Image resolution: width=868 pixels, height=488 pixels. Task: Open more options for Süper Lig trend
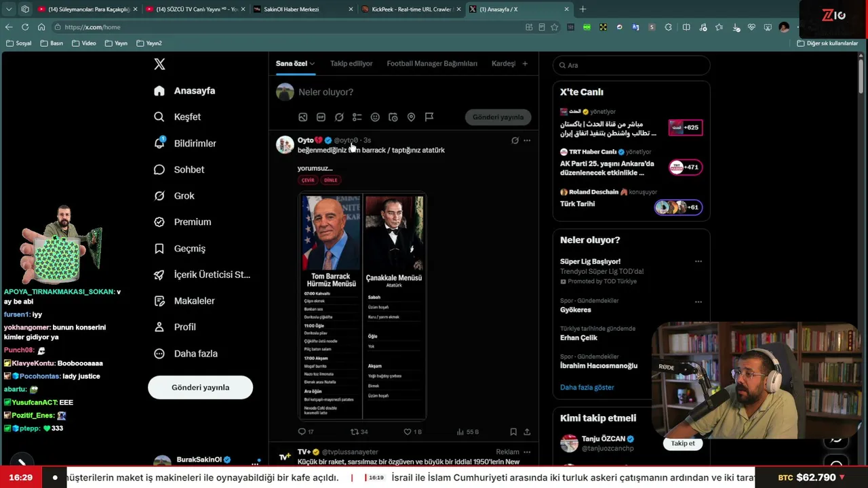[698, 262]
